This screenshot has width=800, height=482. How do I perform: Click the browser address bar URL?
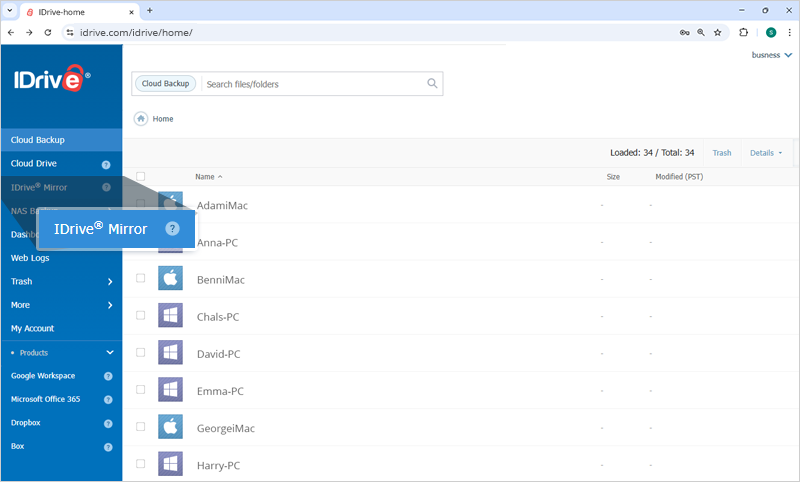(x=136, y=33)
